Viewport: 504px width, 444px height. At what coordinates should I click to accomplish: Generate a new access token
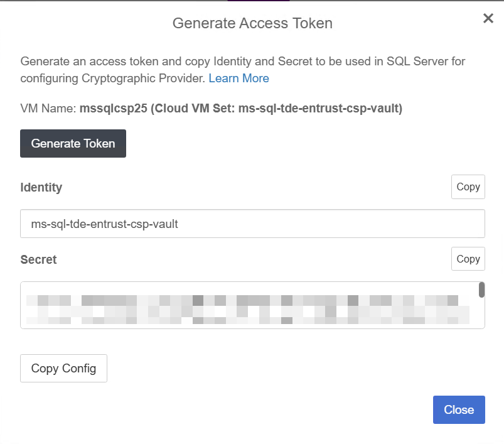[x=73, y=143]
